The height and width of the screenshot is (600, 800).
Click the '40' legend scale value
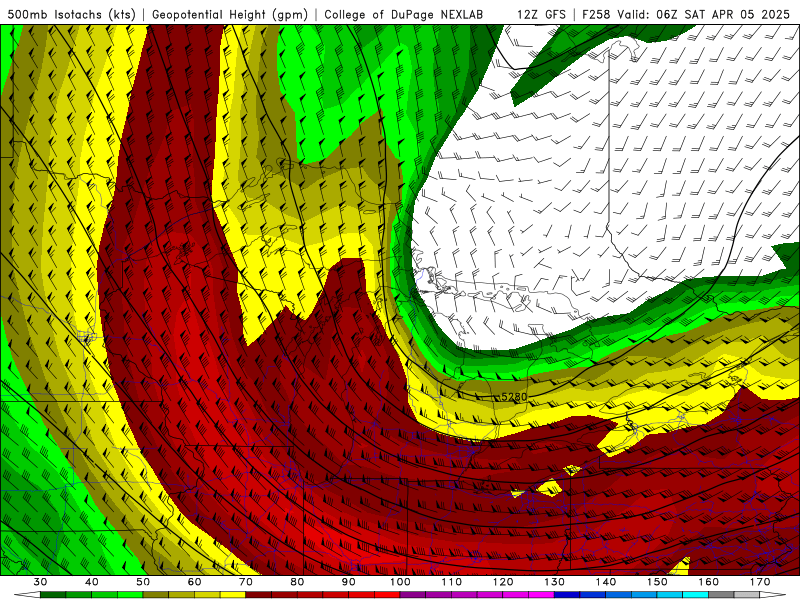pyautogui.click(x=92, y=582)
